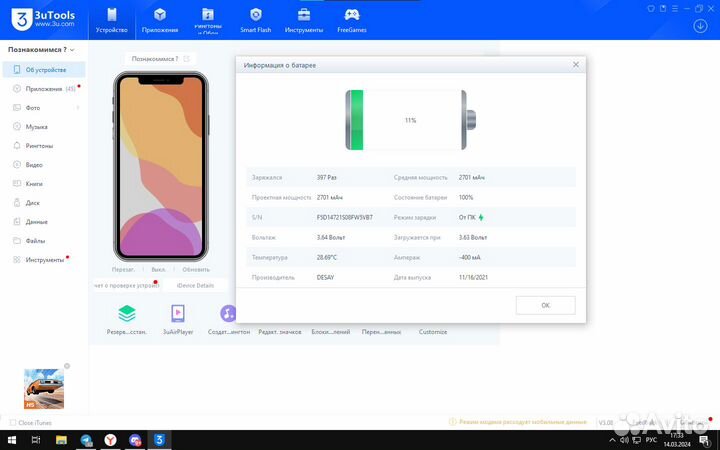Open the device verification report button
Viewport: 720px width, 450px height.
tap(126, 285)
